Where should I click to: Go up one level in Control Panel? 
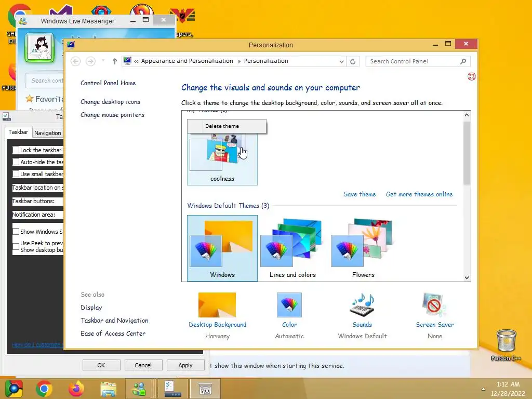coord(115,61)
